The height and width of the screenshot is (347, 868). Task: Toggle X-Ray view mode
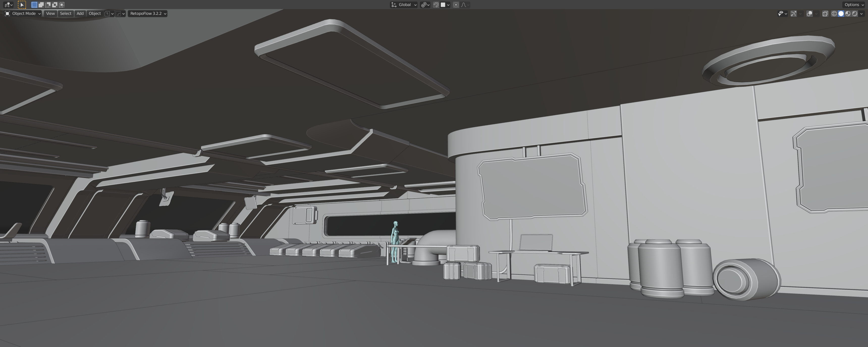click(x=825, y=14)
